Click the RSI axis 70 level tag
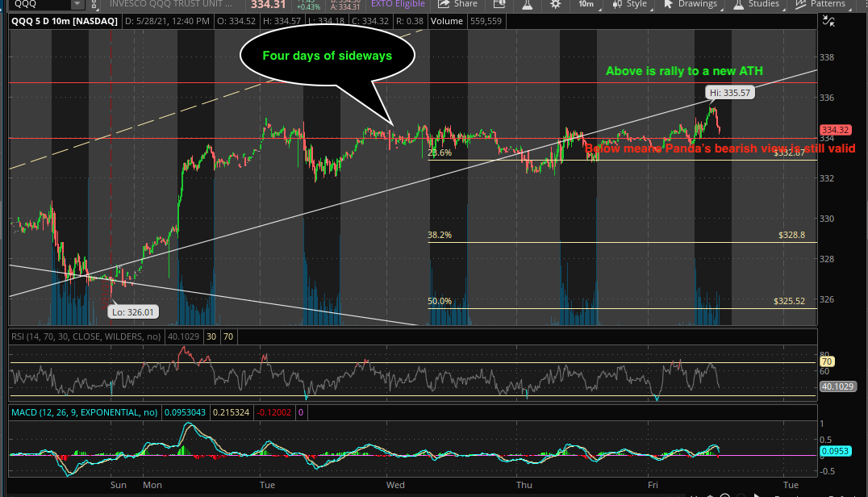868x497 pixels. 828,362
